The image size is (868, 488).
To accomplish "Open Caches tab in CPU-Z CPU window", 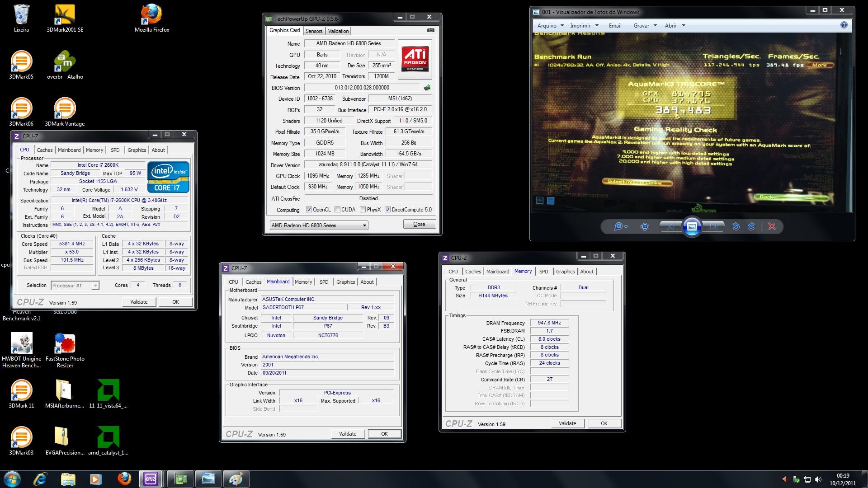I will coord(45,150).
